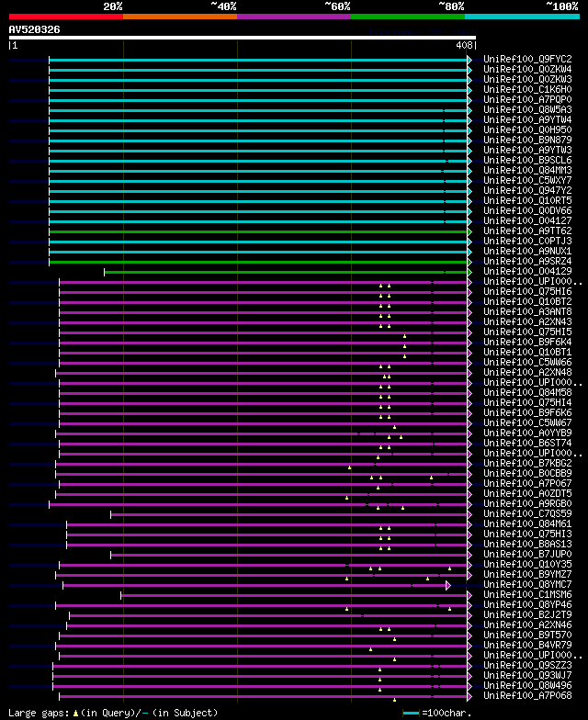This screenshot has height=720, width=588.
Task: Choose the UniRef100_B7JUP0 label
Action: pos(527,555)
